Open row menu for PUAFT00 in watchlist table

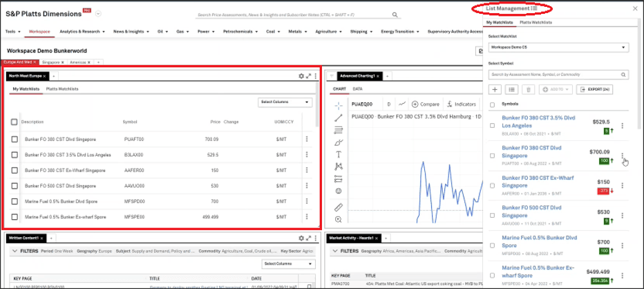tap(306, 139)
